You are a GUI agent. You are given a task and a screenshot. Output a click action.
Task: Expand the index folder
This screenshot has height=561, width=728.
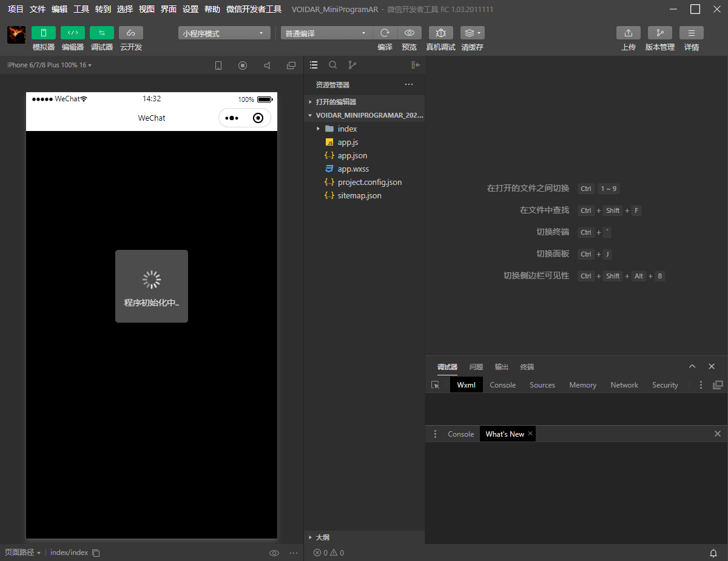pos(347,129)
